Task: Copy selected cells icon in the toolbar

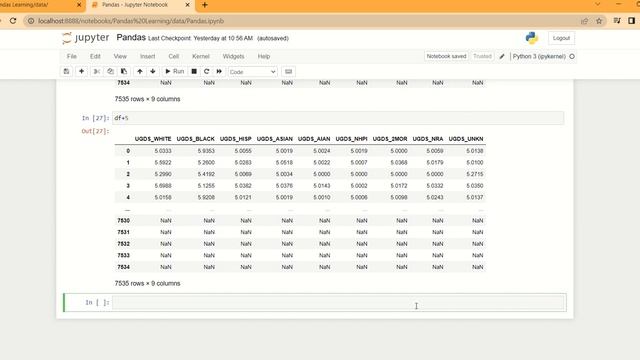Action: [x=110, y=71]
